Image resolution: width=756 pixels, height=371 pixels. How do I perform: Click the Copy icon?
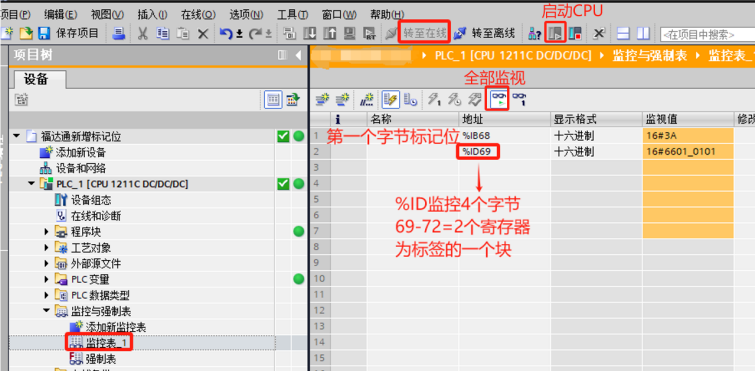(x=163, y=33)
